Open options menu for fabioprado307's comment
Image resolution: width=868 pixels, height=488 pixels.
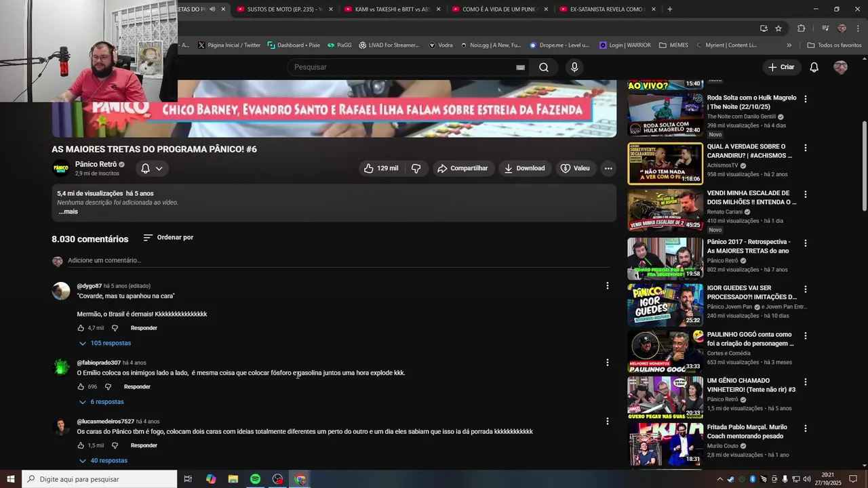pos(607,363)
